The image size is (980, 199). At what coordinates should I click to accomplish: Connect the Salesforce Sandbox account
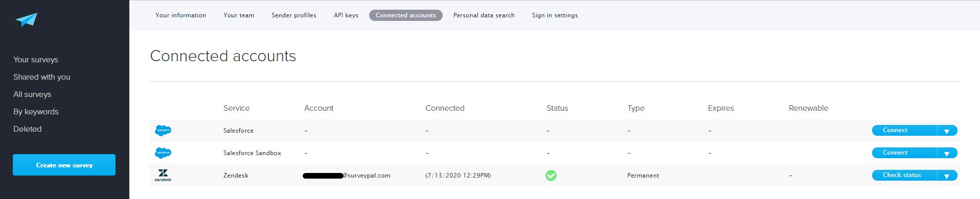tap(904, 153)
